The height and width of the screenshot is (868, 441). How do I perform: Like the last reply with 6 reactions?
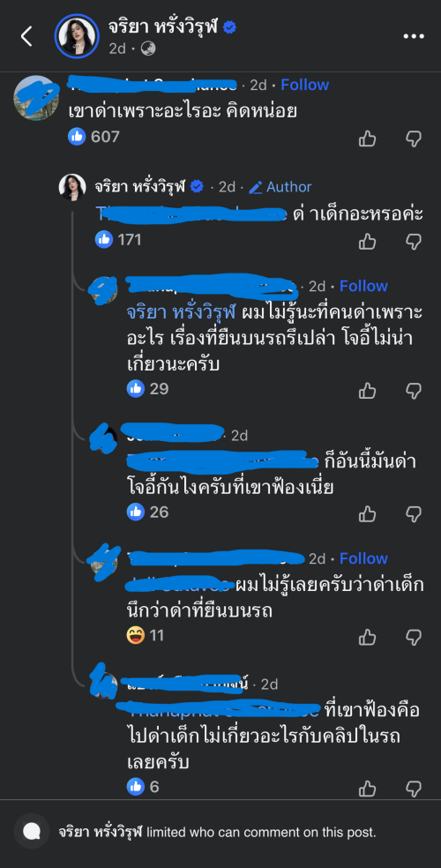click(368, 789)
